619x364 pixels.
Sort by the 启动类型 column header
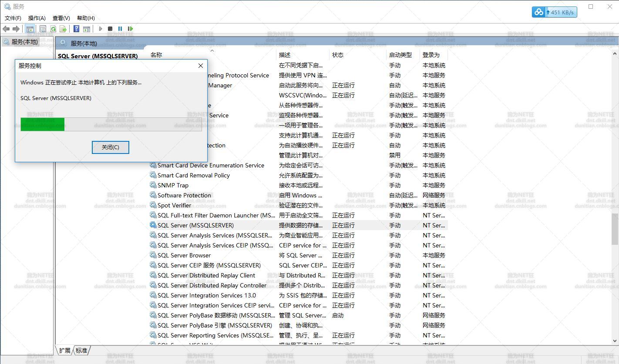tap(404, 55)
